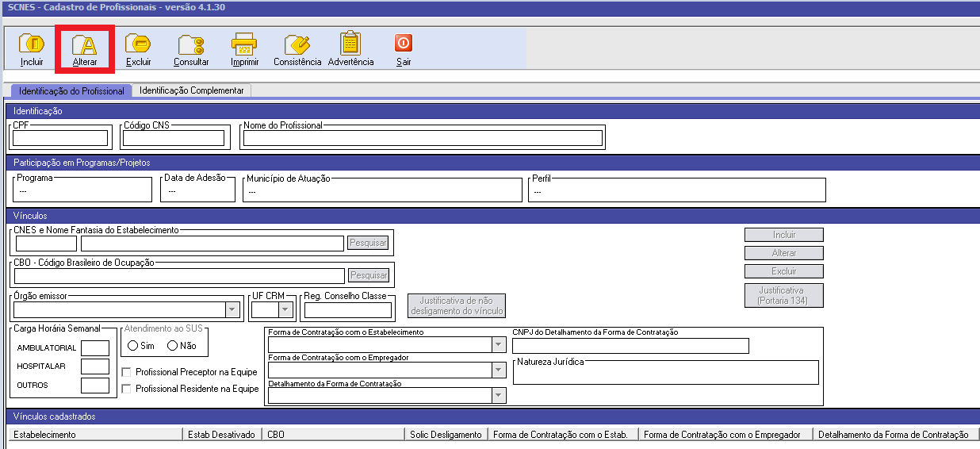The image size is (980, 449).
Task: Select Sim for Atendimento ao SUS
Action: (x=133, y=346)
